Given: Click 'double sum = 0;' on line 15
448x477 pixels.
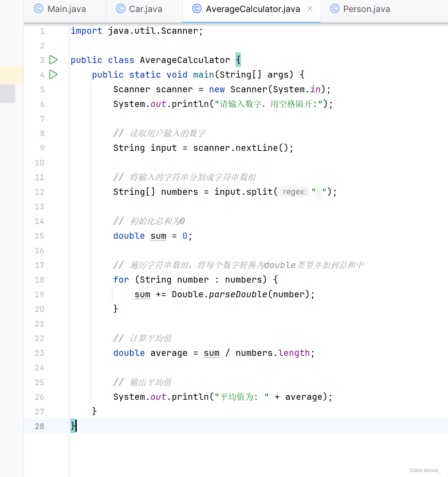Looking at the screenshot, I should coord(153,236).
